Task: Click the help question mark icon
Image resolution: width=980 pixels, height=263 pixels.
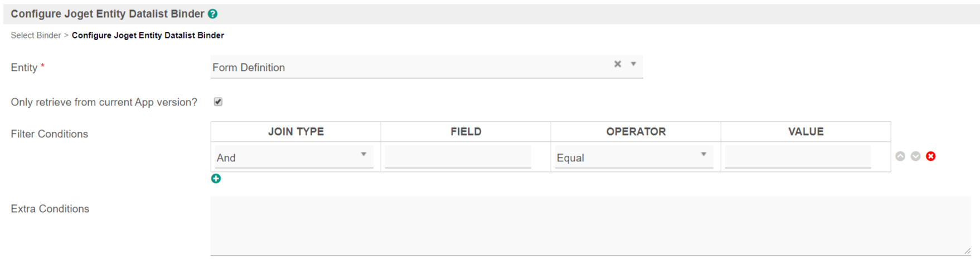Action: 212,14
